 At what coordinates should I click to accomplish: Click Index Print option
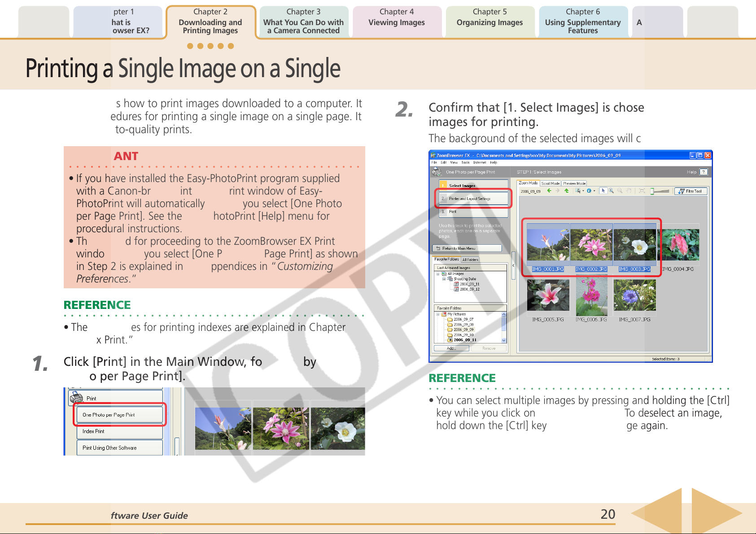[x=120, y=431]
